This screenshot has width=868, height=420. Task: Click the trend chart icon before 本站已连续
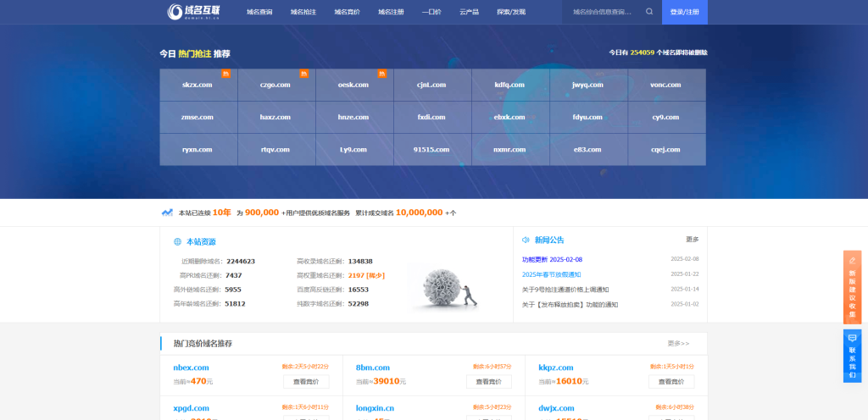(x=167, y=213)
